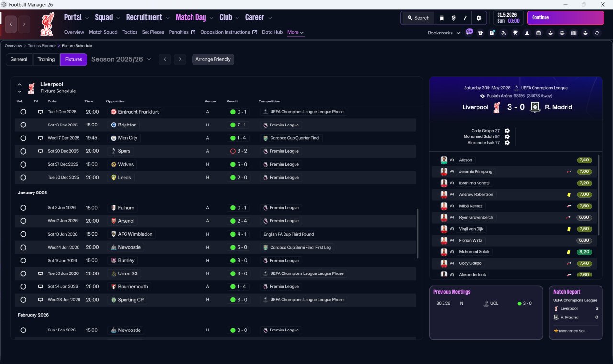Viewport: 613px width, 364px height.
Task: Click the Search field
Action: coord(418,18)
